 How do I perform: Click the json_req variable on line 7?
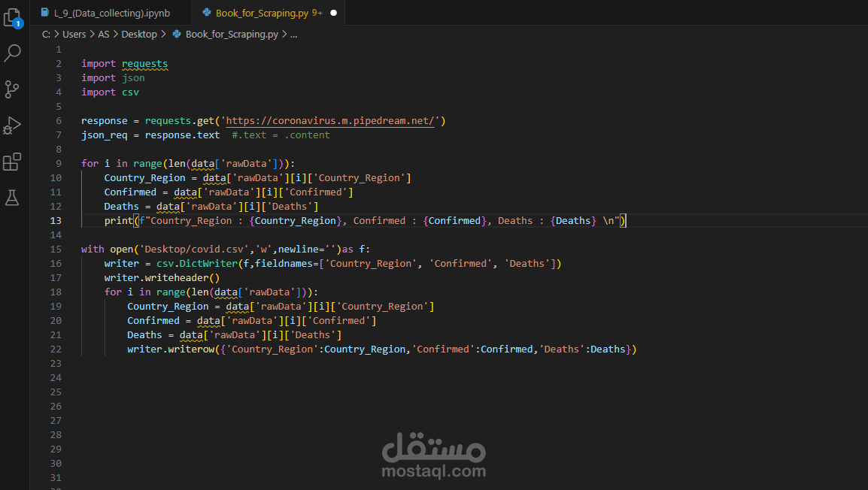[x=104, y=135]
